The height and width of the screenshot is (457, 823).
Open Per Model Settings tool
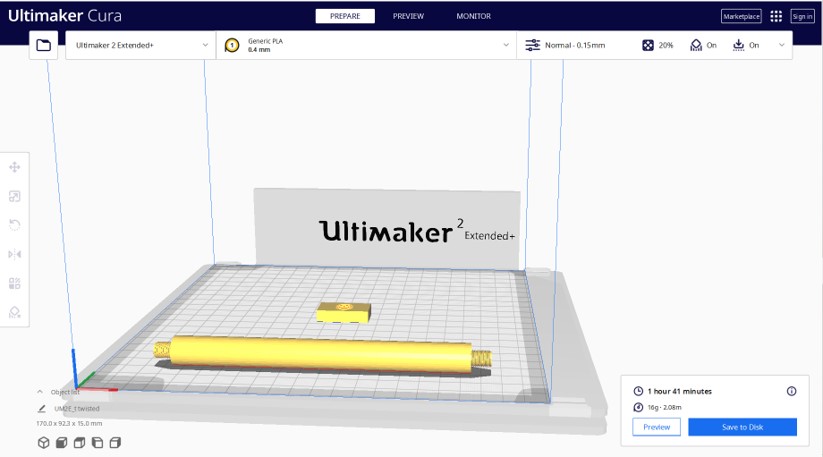[x=15, y=283]
